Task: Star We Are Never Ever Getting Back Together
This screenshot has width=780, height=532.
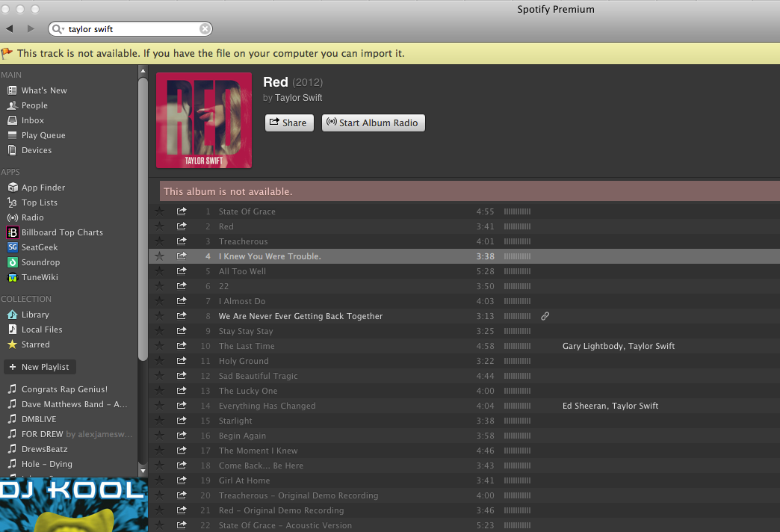Action: (159, 315)
